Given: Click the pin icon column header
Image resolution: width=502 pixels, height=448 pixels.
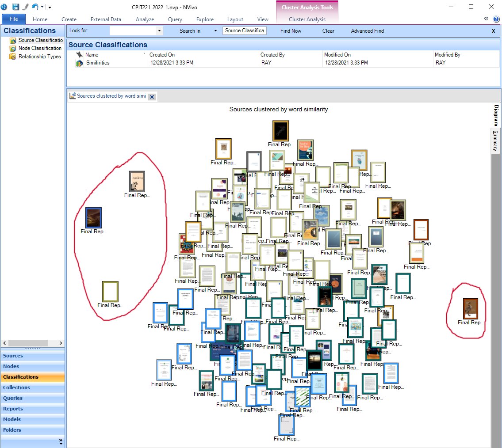Looking at the screenshot, I should tap(80, 55).
